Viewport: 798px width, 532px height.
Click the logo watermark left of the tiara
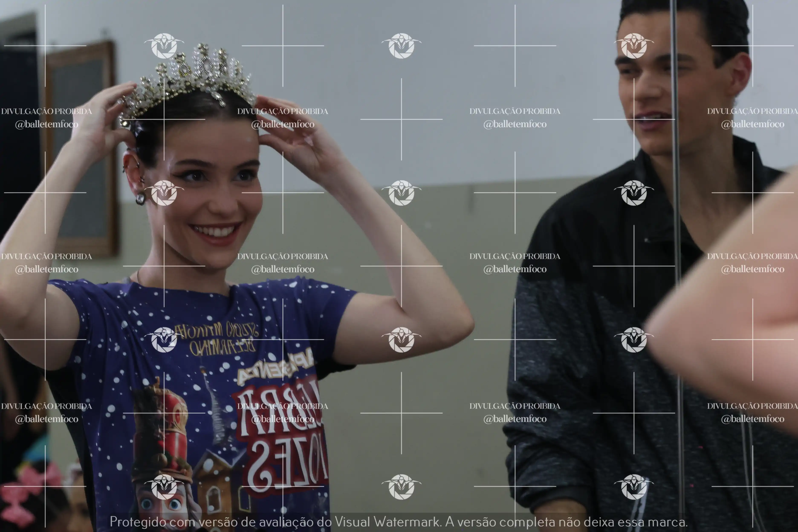[x=164, y=46]
